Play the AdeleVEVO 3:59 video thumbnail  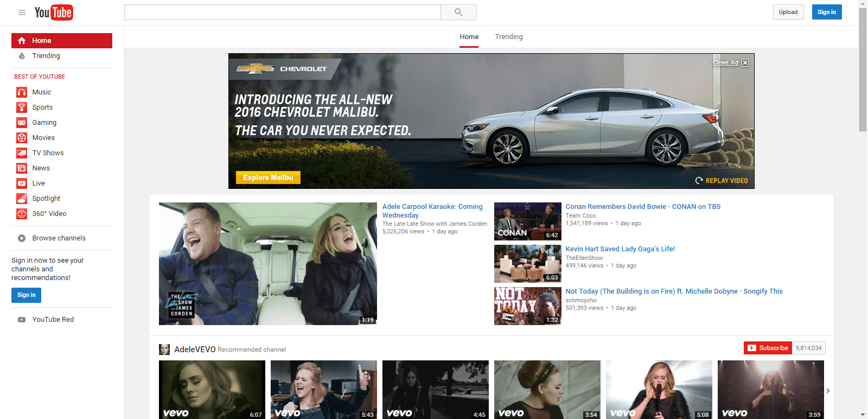tap(771, 390)
